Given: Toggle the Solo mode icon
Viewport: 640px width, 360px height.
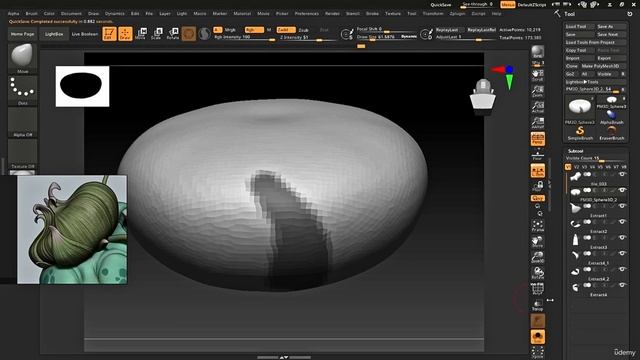Looking at the screenshot, I should 538,337.
